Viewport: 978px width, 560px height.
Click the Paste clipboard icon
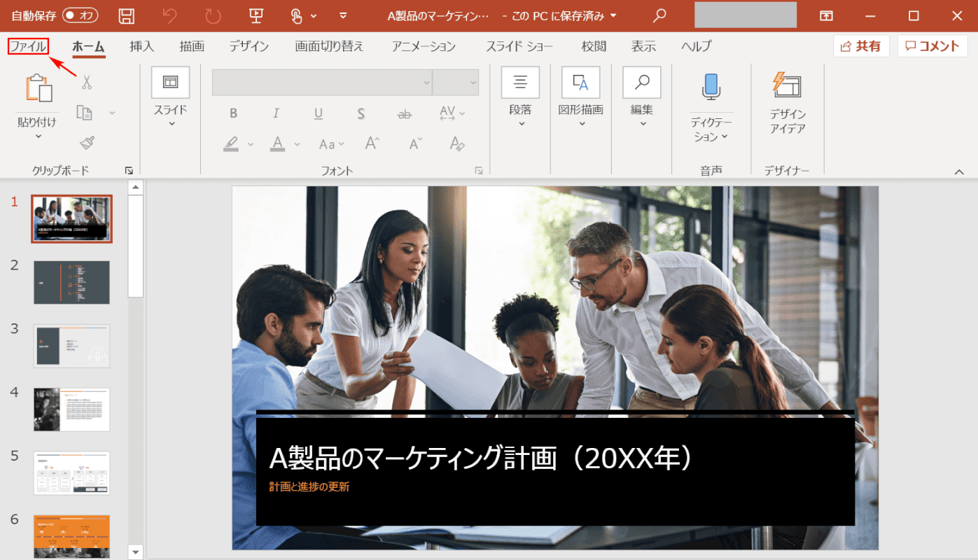39,89
